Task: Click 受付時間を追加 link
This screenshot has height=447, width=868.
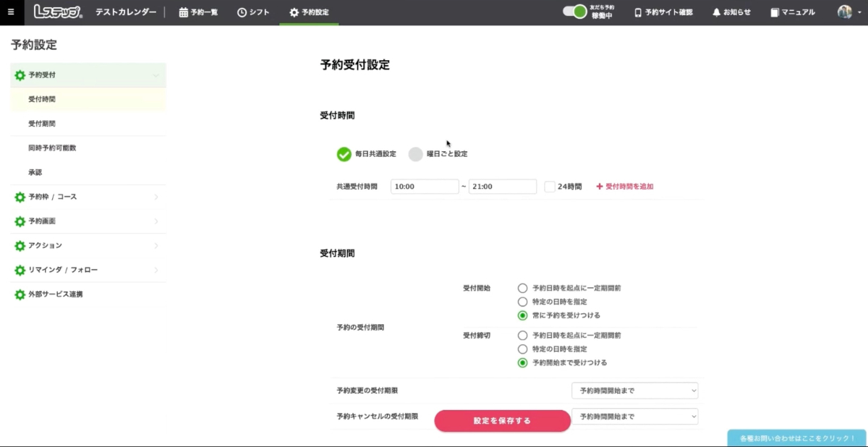Action: coord(625,187)
